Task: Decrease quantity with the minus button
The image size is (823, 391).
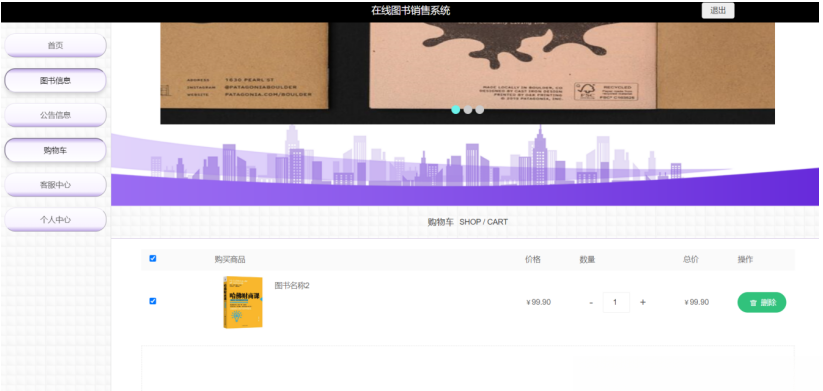Action: pos(591,303)
